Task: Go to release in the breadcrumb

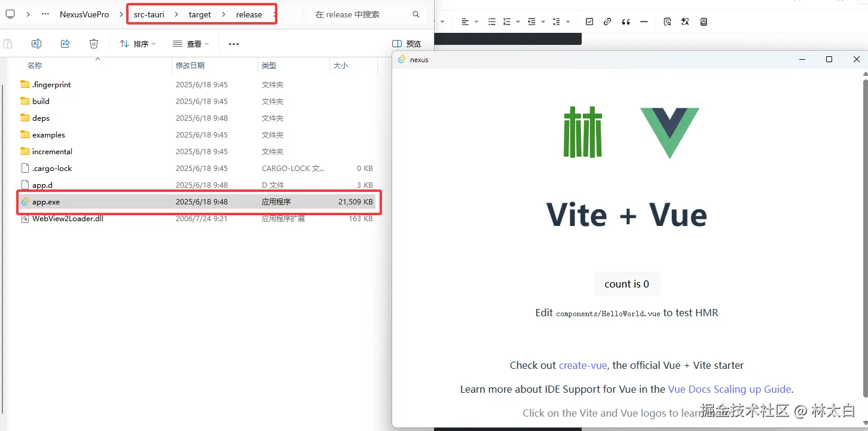Action: tap(249, 14)
